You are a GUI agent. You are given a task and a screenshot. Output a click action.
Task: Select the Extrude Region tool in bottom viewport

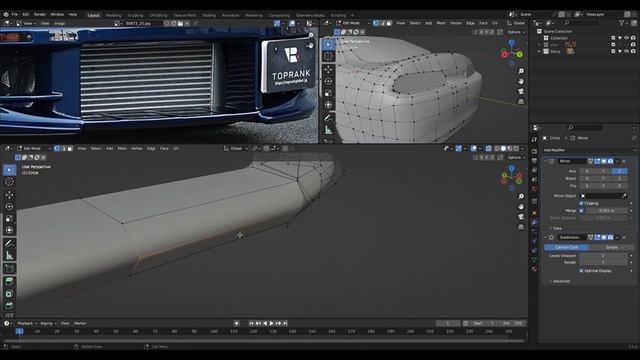click(9, 281)
